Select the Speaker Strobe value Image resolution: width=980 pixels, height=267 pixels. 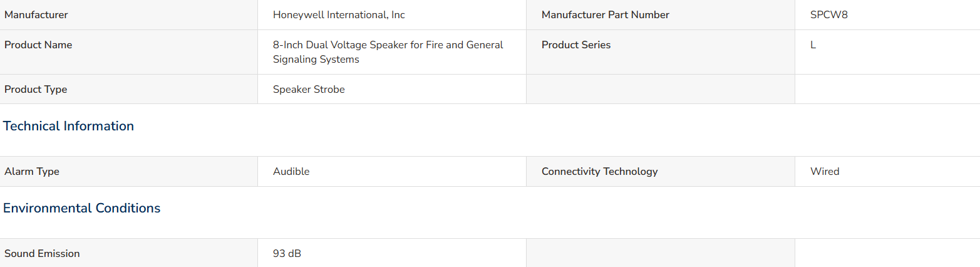coord(309,90)
